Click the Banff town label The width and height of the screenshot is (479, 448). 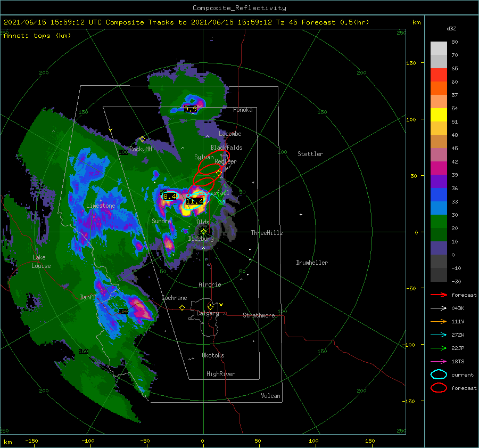[88, 297]
